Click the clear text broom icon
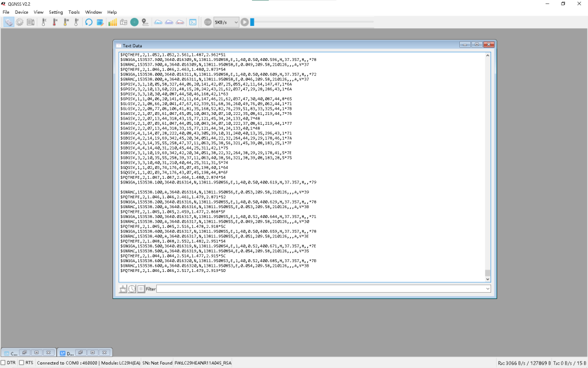This screenshot has width=588, height=368. click(123, 289)
